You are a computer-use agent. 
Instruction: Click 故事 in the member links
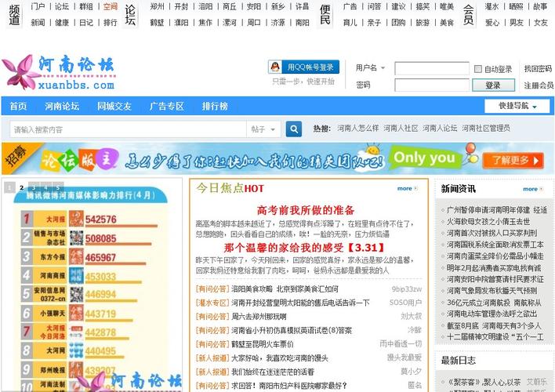click(540, 6)
